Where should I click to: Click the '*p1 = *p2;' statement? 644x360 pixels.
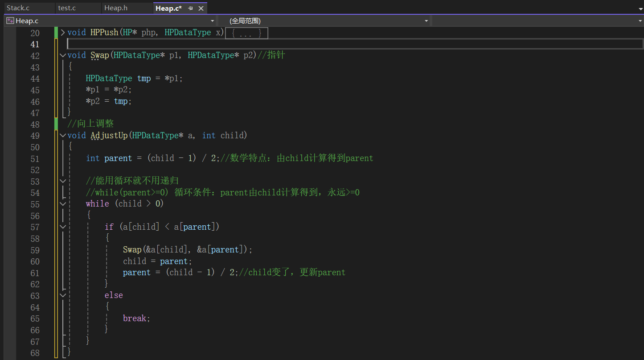point(109,90)
